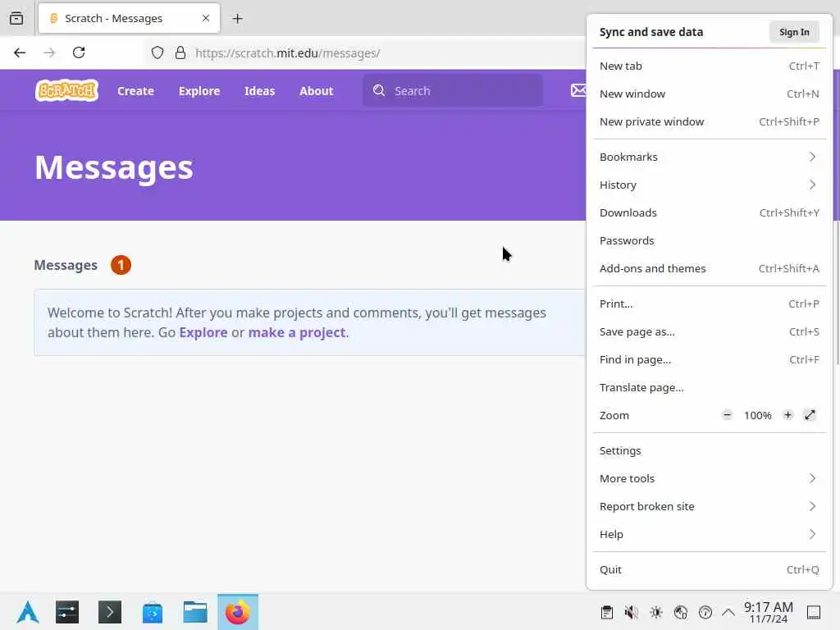Open a New private window
Screen dimensions: 840x630
click(710, 121)
